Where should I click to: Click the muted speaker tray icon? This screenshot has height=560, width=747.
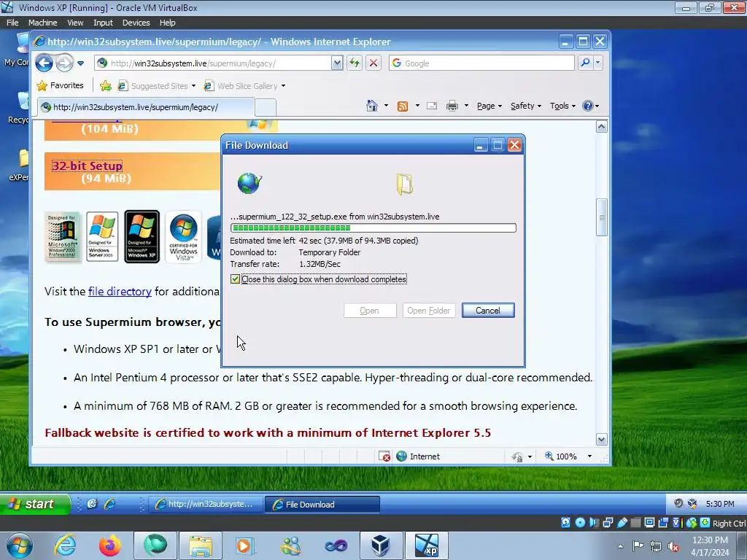coord(673,546)
